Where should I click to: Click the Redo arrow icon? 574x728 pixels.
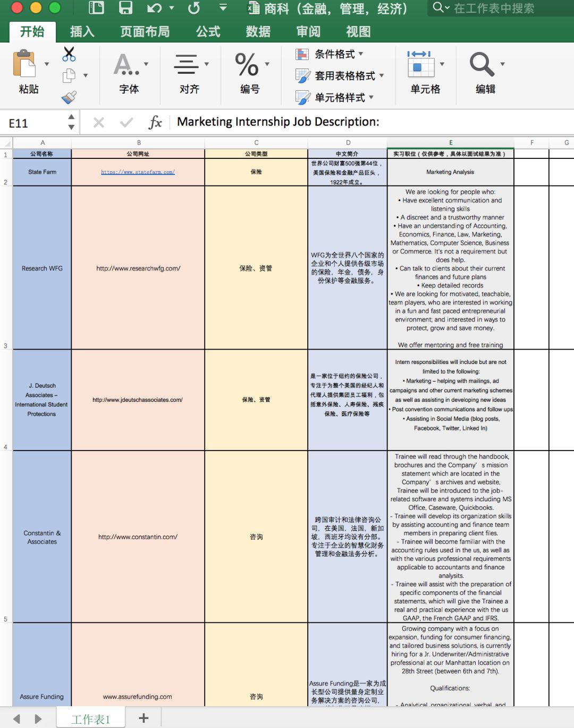tap(194, 7)
